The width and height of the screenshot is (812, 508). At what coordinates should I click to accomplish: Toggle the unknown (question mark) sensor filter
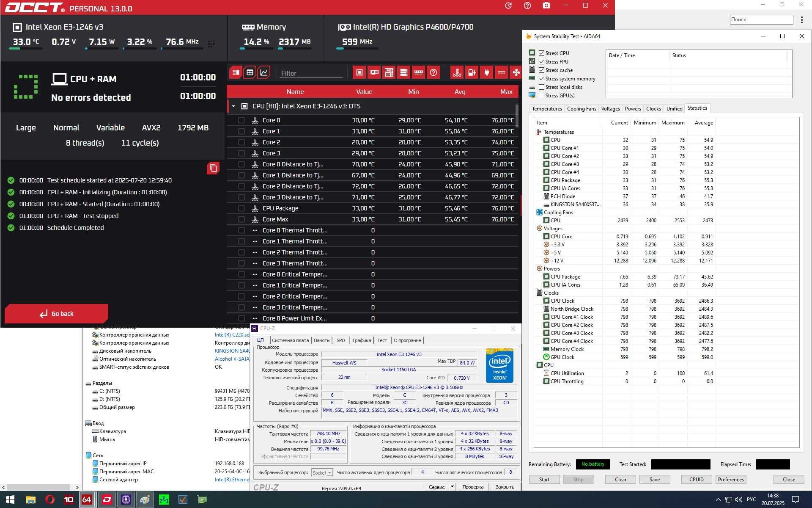point(433,72)
